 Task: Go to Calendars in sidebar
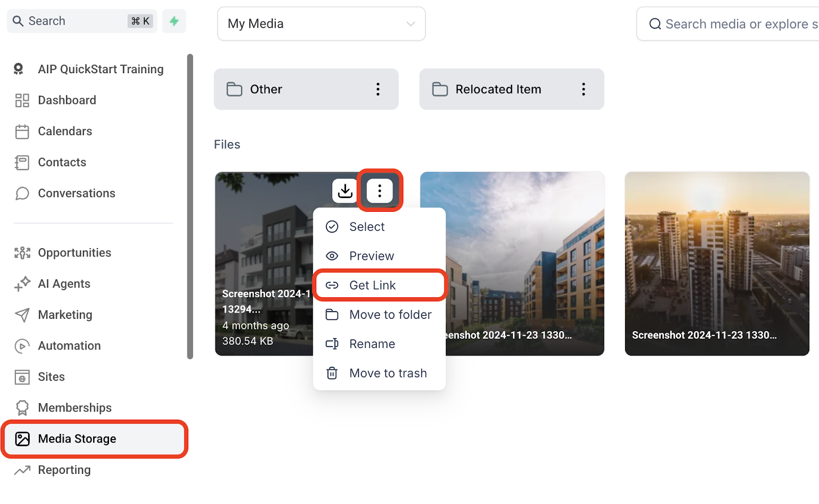[x=65, y=132]
